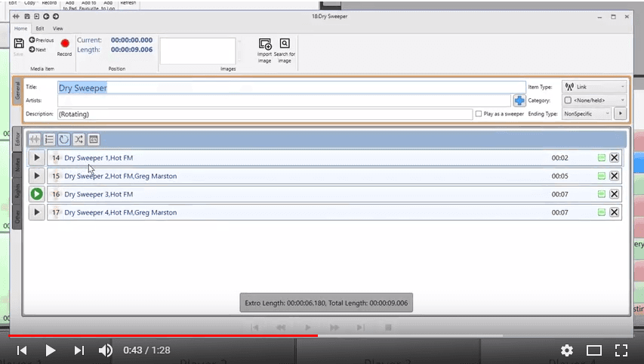Click the Current position time 00:00:00.000
644x364 pixels.
coord(131,40)
